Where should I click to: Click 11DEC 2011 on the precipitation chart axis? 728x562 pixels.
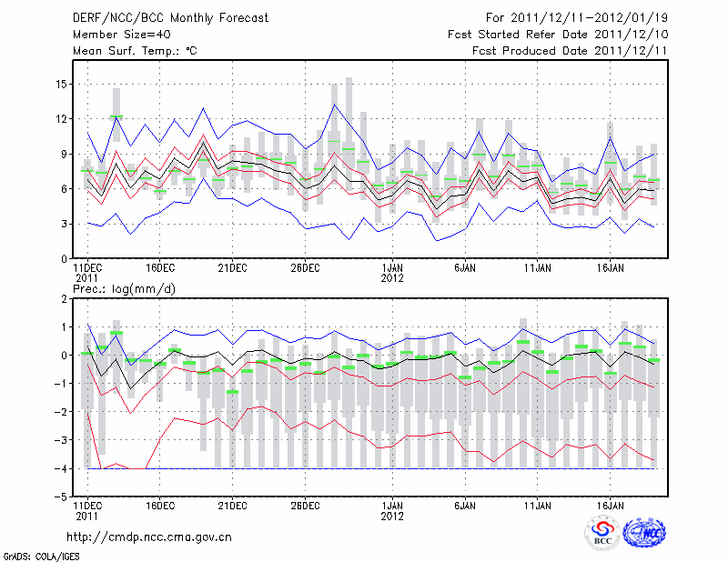point(87,509)
